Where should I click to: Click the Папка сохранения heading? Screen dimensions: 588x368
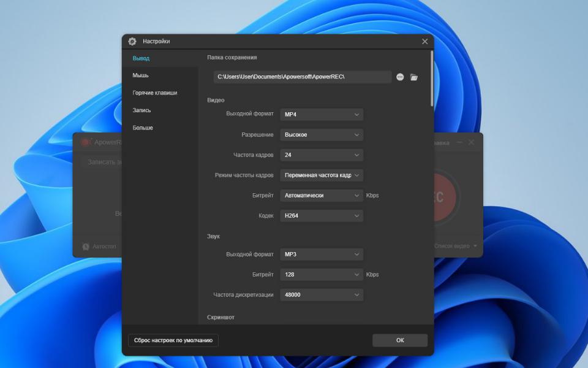click(232, 58)
